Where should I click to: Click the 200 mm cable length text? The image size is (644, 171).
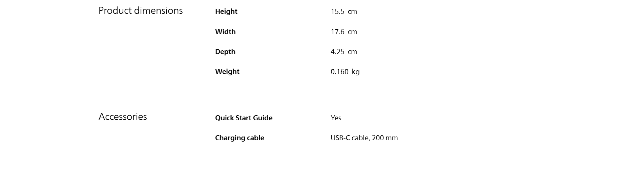coord(385,138)
